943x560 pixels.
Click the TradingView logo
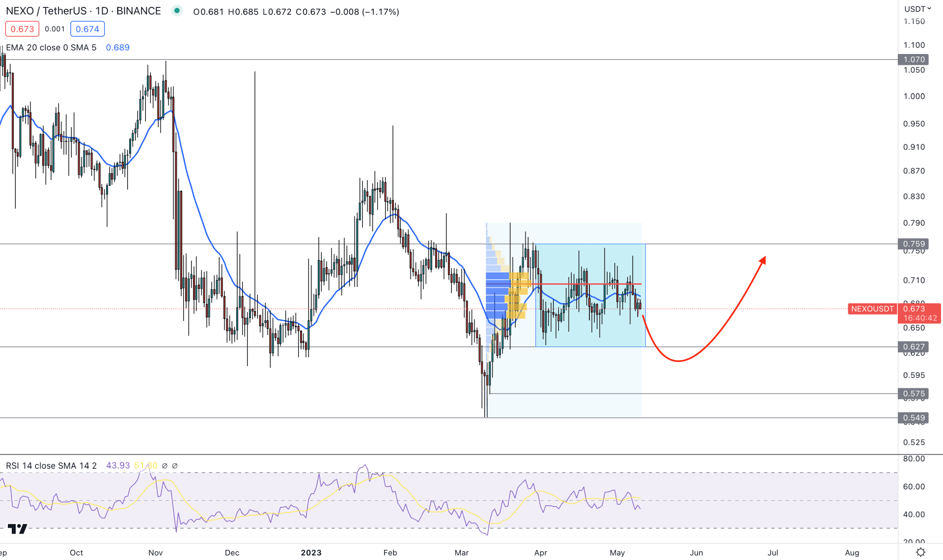18,529
